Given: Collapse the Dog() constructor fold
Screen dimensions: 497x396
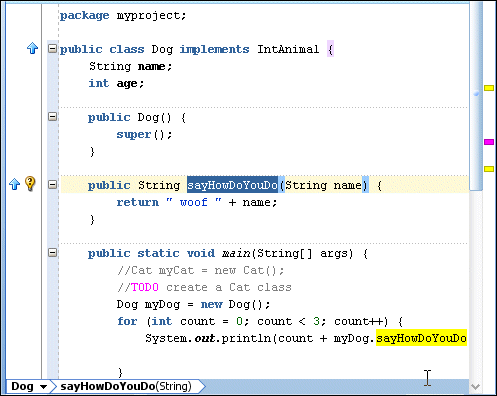Looking at the screenshot, I should point(52,117).
